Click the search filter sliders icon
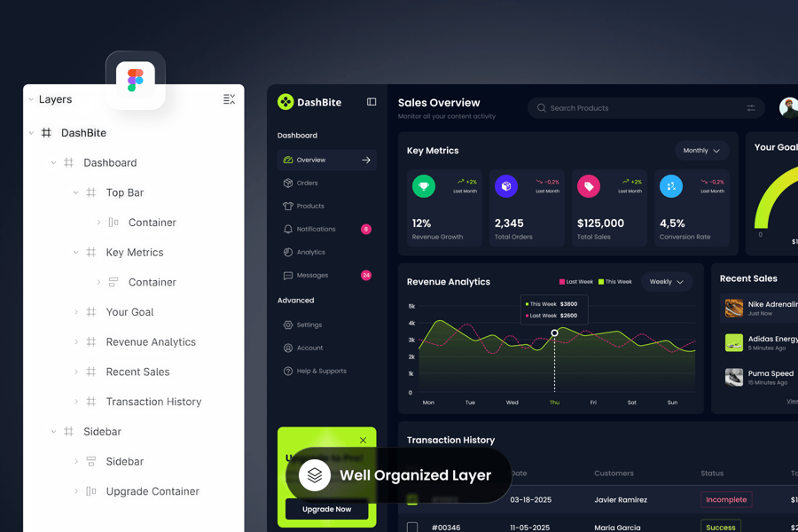The height and width of the screenshot is (532, 798). pyautogui.click(x=750, y=108)
